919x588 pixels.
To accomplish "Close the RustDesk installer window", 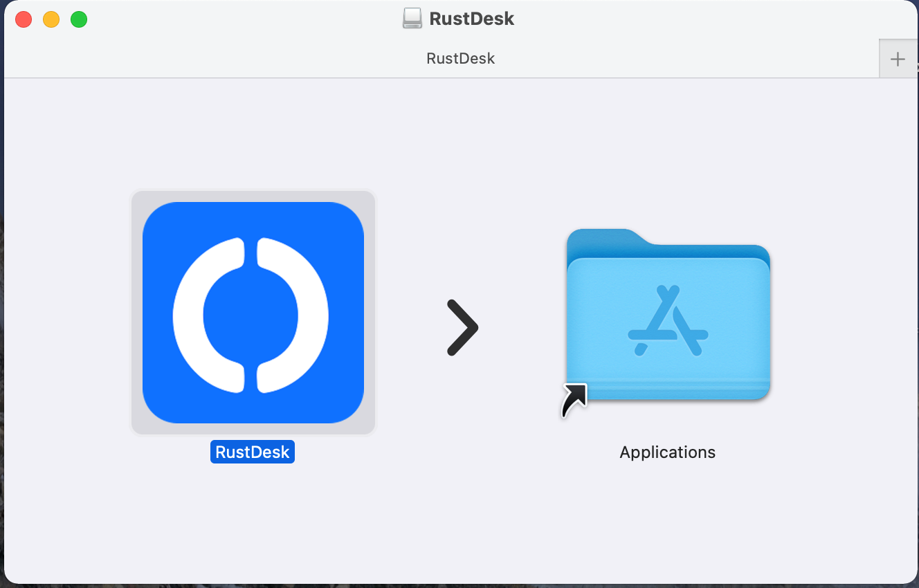I will [24, 19].
